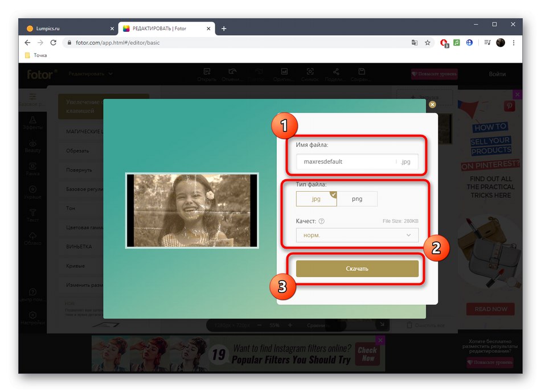Open the Точка bookmark folder

tap(36, 55)
